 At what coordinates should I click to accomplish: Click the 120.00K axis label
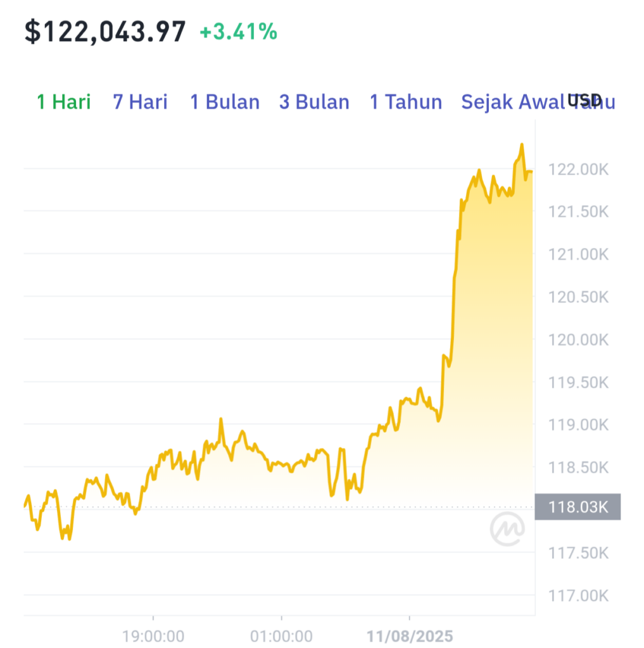[x=578, y=340]
